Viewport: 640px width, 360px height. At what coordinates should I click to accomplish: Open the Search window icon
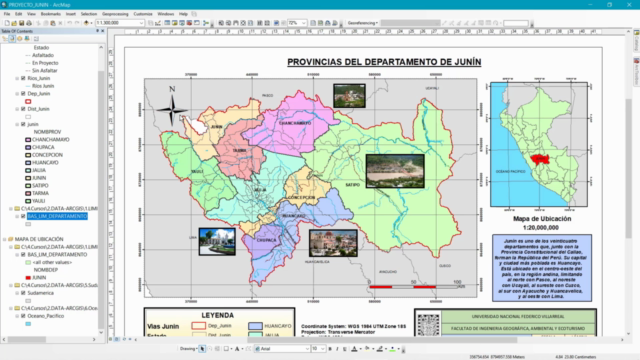182,23
